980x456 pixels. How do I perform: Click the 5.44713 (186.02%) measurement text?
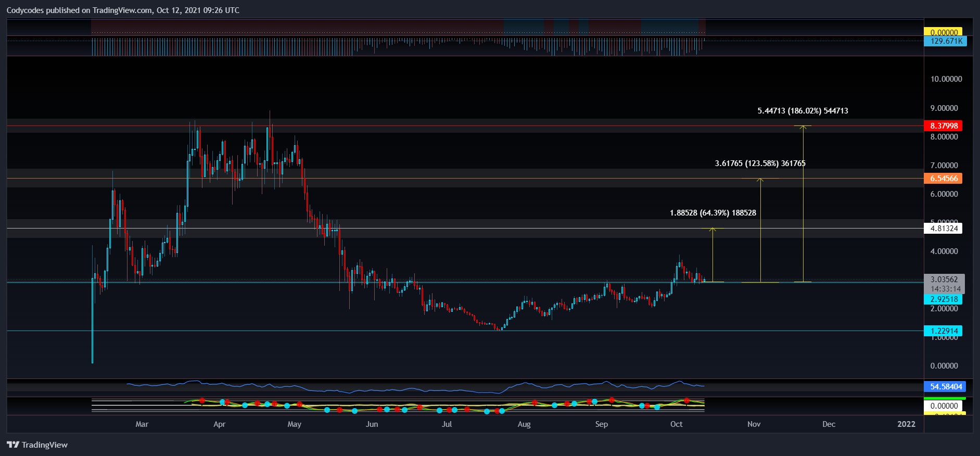[x=803, y=111]
